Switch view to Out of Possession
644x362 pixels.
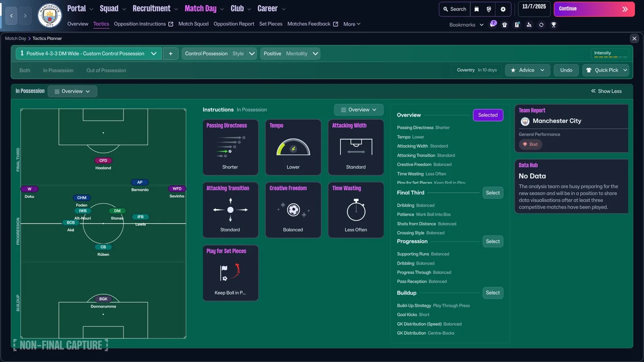pyautogui.click(x=106, y=70)
